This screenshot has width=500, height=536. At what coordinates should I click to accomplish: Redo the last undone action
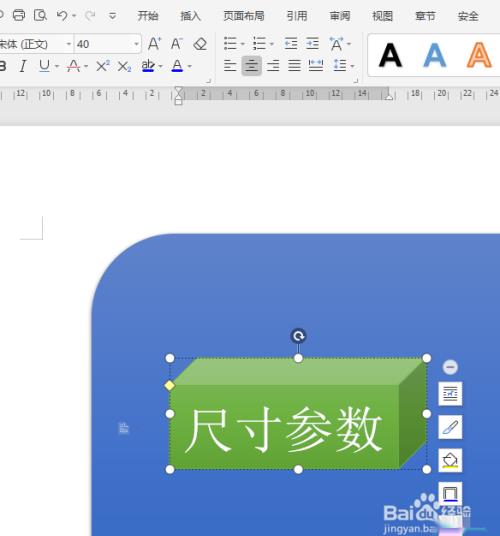90,15
